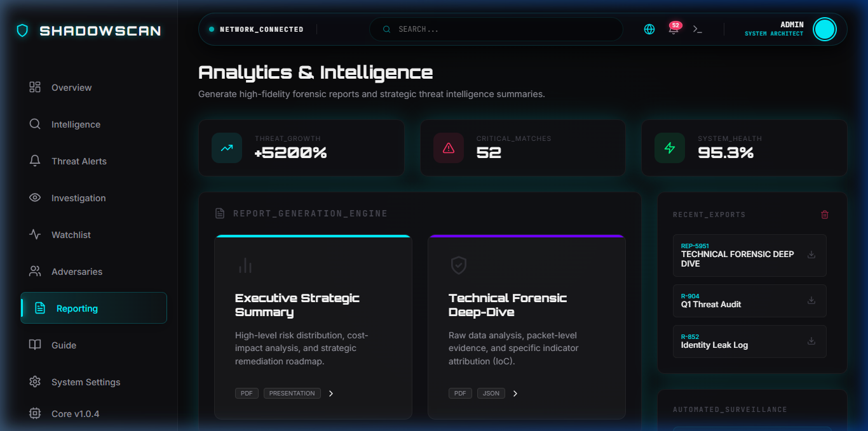868x431 pixels.
Task: Open the Executive Strategic Summary card
Action: pos(313,328)
